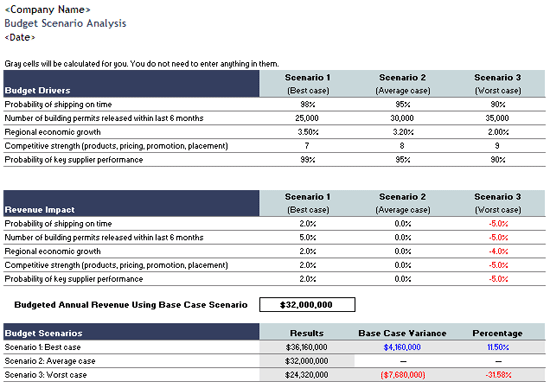Click worst case variance ($7,680,000) cell
The width and height of the screenshot is (550, 388).
(402, 375)
